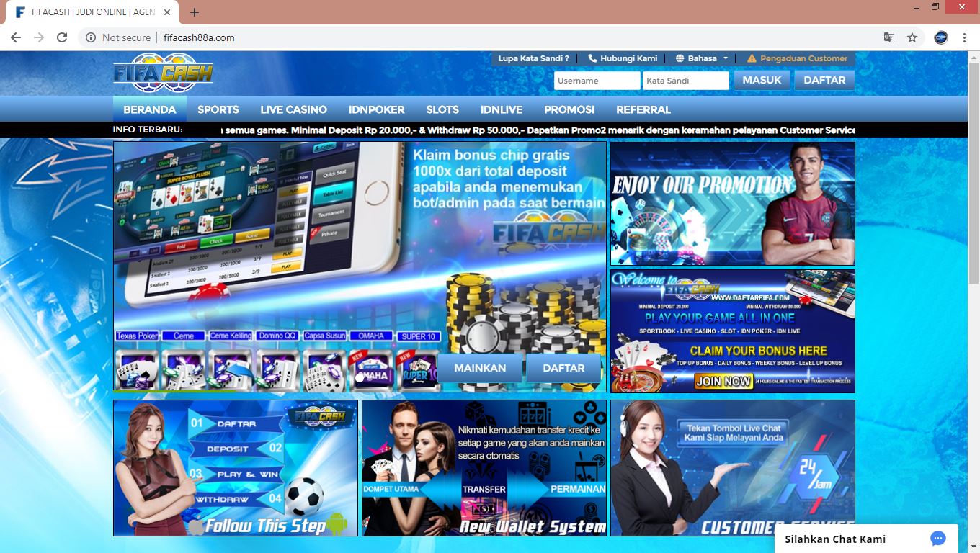This screenshot has width=980, height=553.
Task: Select the Ceme Keliling game icon
Action: pyautogui.click(x=231, y=370)
